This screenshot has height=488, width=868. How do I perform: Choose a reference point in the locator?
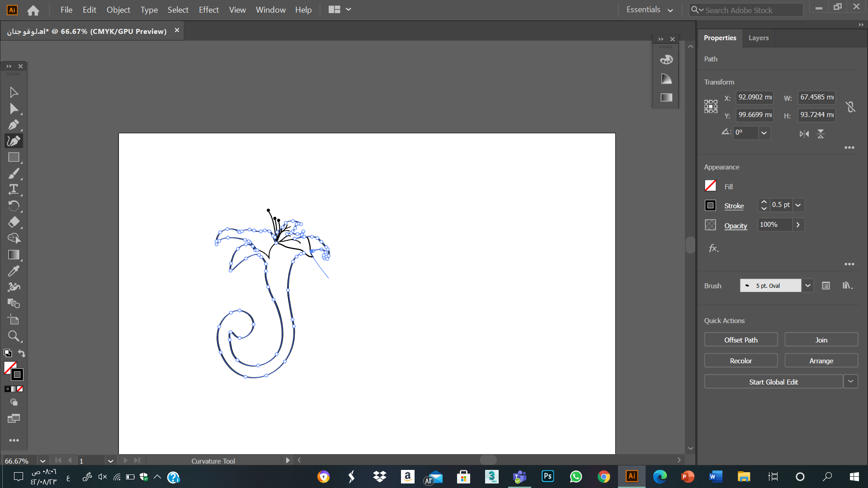711,107
